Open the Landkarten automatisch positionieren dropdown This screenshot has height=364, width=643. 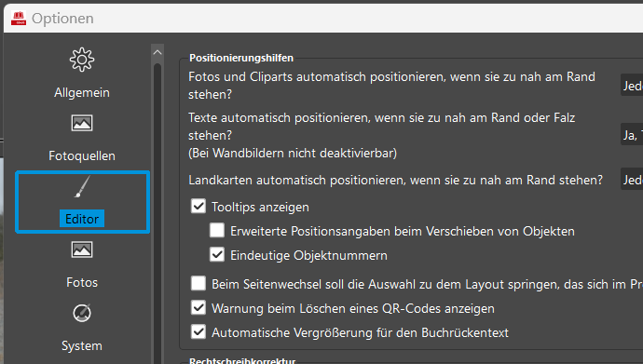[x=632, y=179]
